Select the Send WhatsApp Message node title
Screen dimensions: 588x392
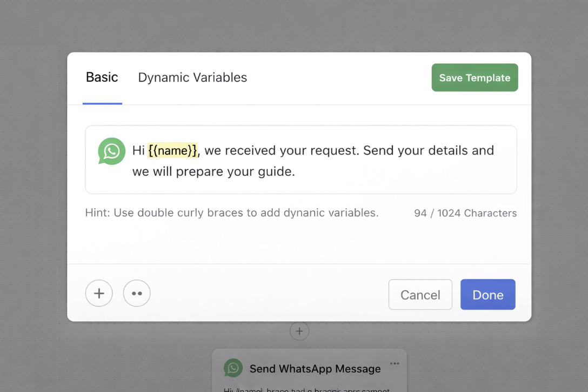coord(315,369)
